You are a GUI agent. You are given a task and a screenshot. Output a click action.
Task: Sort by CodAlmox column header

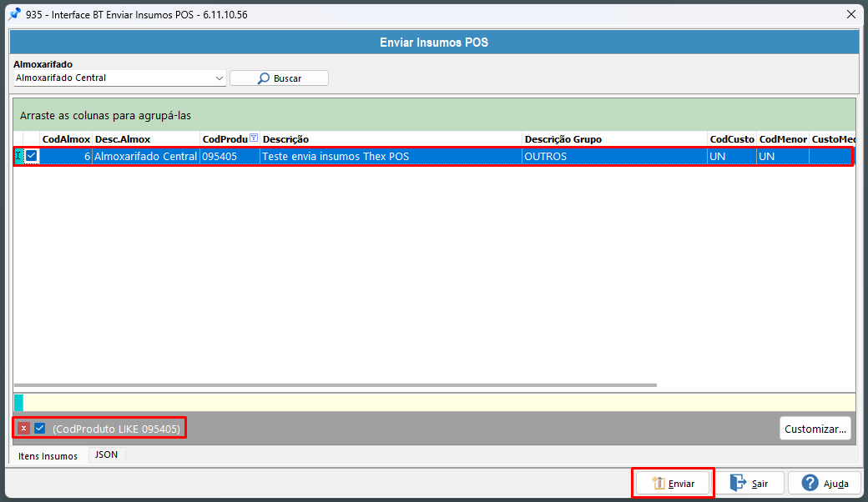click(x=66, y=139)
